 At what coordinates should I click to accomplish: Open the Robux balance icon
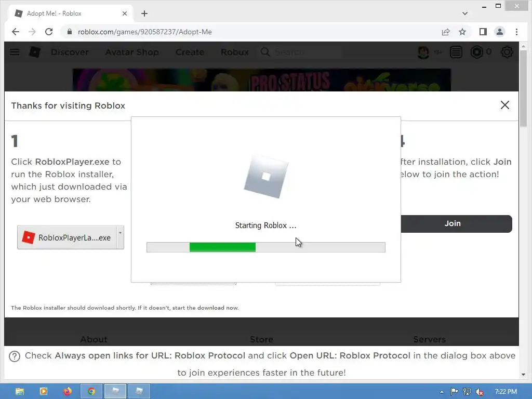[476, 52]
